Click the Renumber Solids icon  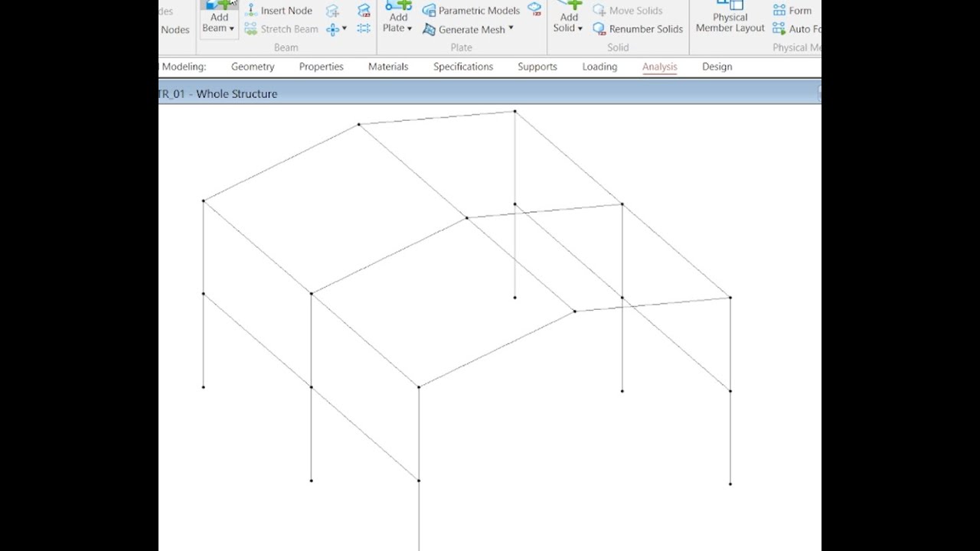click(599, 29)
